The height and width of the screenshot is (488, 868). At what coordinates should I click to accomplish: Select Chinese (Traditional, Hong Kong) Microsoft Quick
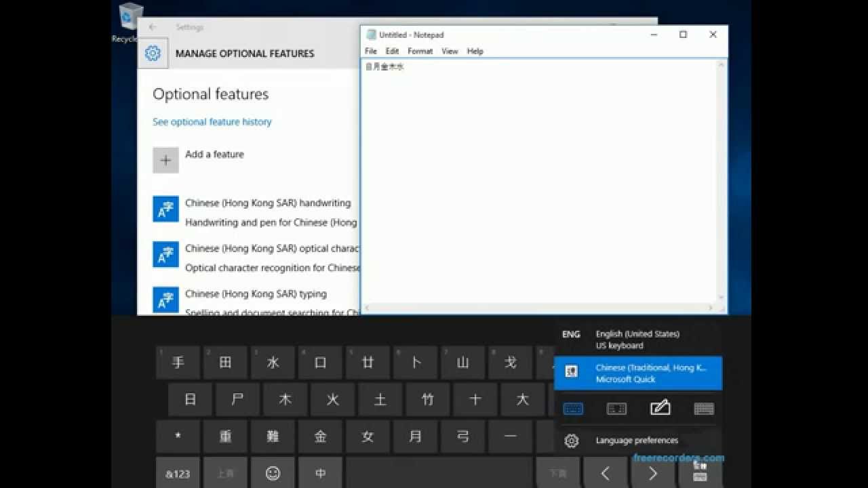point(638,373)
